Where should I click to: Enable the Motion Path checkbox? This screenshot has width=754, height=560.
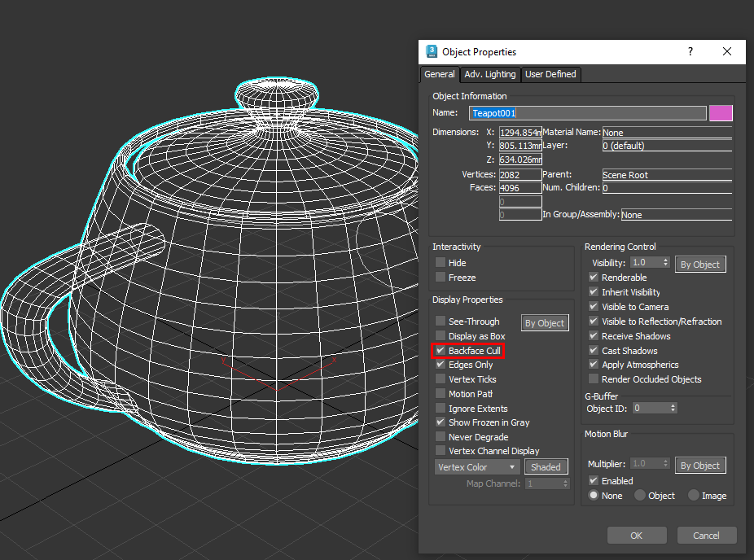[x=440, y=393]
